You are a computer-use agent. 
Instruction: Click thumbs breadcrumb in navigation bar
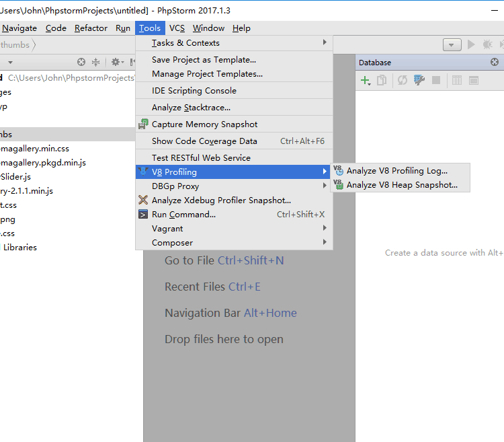click(x=15, y=44)
